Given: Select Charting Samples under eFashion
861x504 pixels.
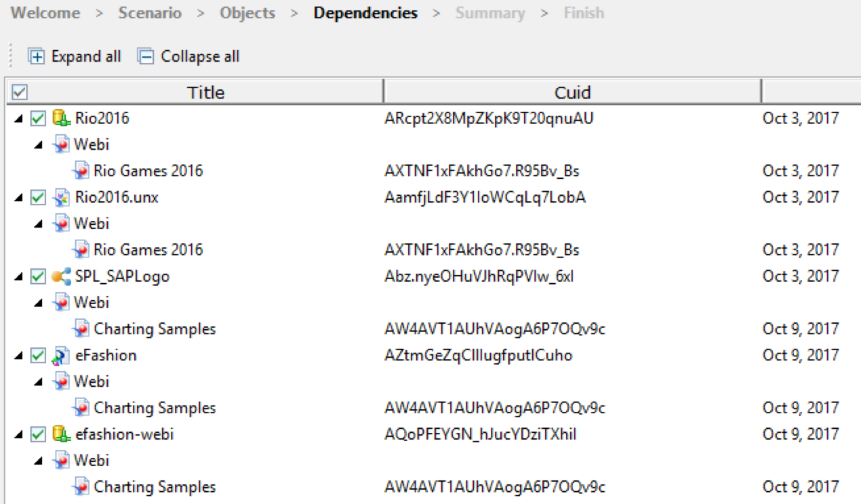Looking at the screenshot, I should coord(155,408).
